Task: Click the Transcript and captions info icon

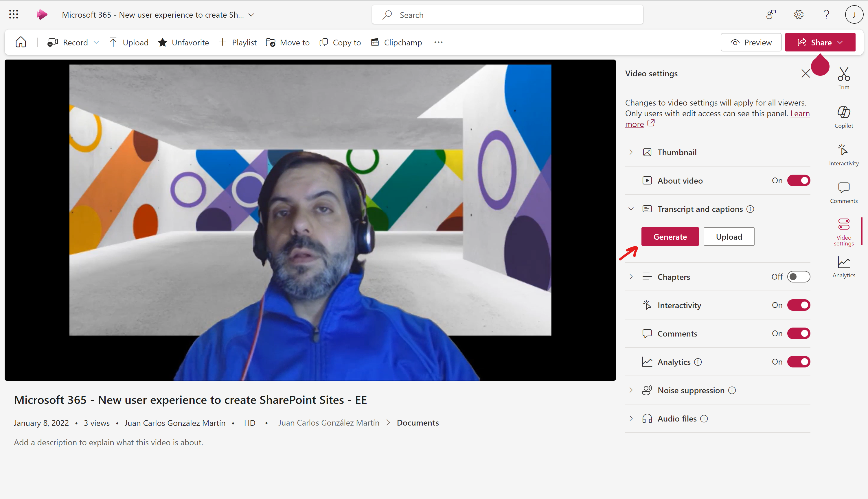Action: pos(751,209)
